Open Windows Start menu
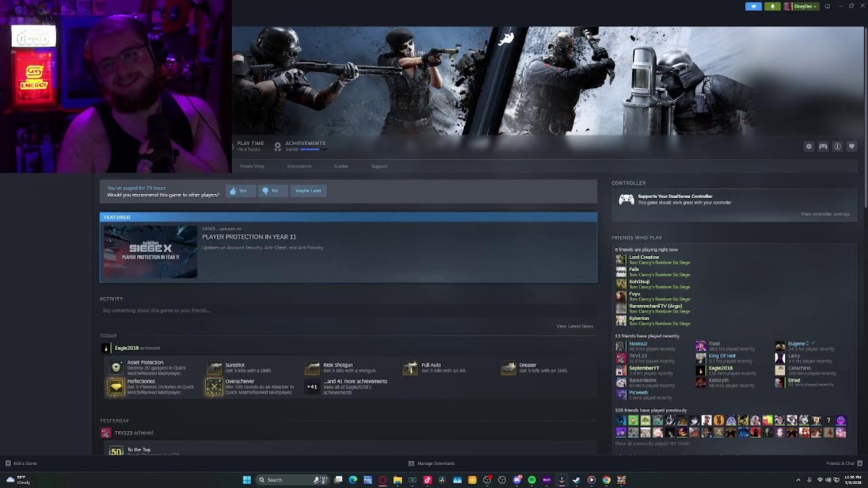The height and width of the screenshot is (488, 868). pos(247,480)
